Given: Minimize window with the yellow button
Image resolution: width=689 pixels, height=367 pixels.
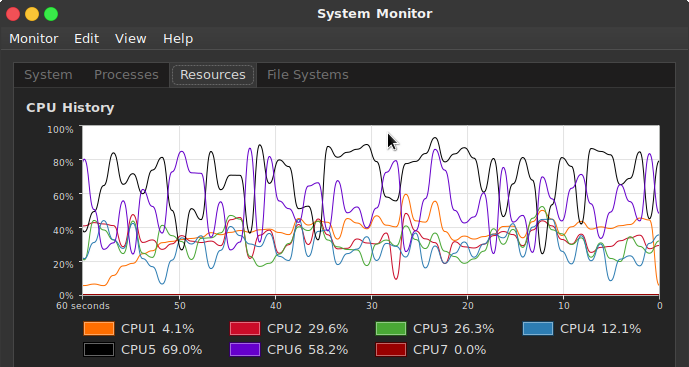Looking at the screenshot, I should (x=32, y=14).
